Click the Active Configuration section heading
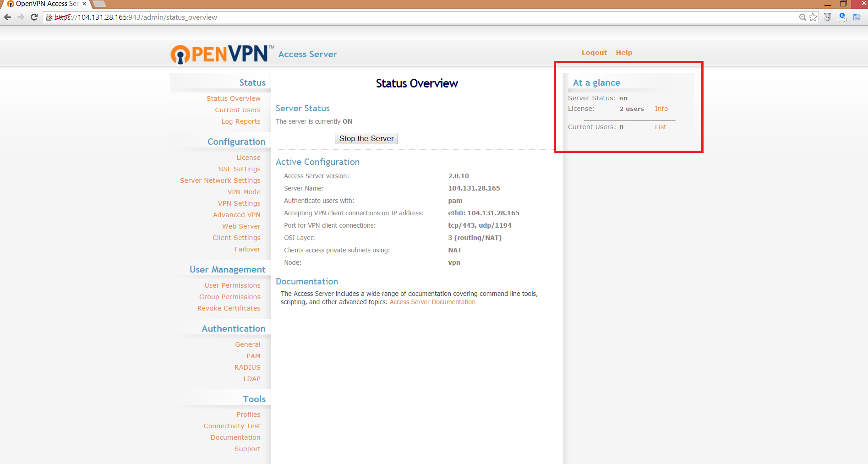Screen dimensions: 868x464 317,162
